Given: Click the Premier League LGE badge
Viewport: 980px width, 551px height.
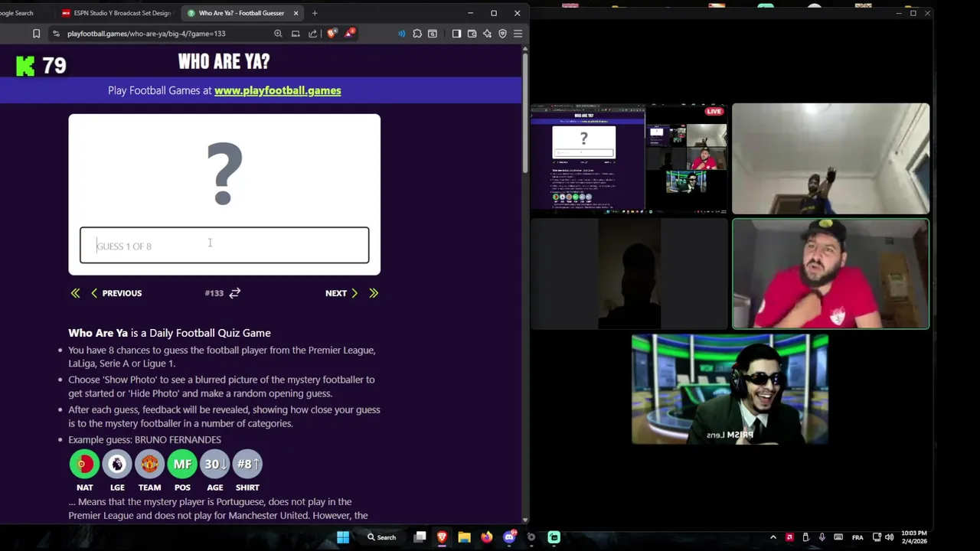Looking at the screenshot, I should pyautogui.click(x=117, y=464).
